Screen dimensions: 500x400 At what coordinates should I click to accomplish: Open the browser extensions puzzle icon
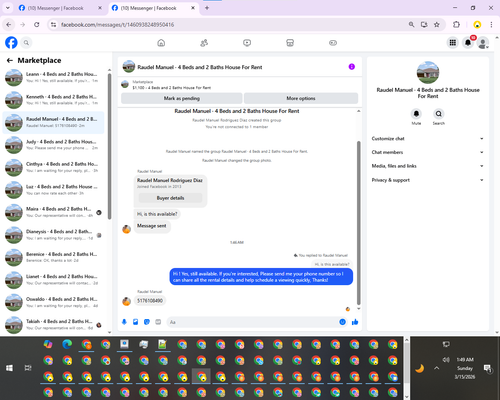456,25
